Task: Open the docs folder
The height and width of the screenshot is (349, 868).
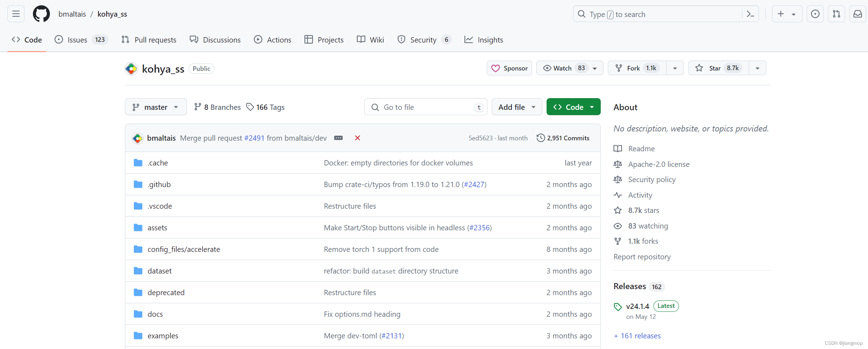Action: 155,314
